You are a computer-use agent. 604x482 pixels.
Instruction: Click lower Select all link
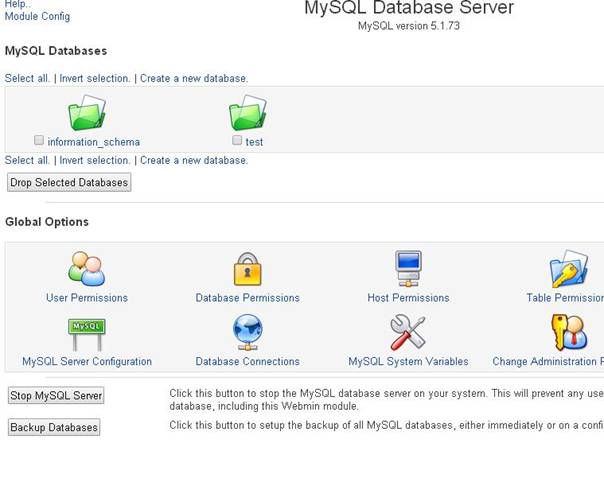(x=27, y=160)
